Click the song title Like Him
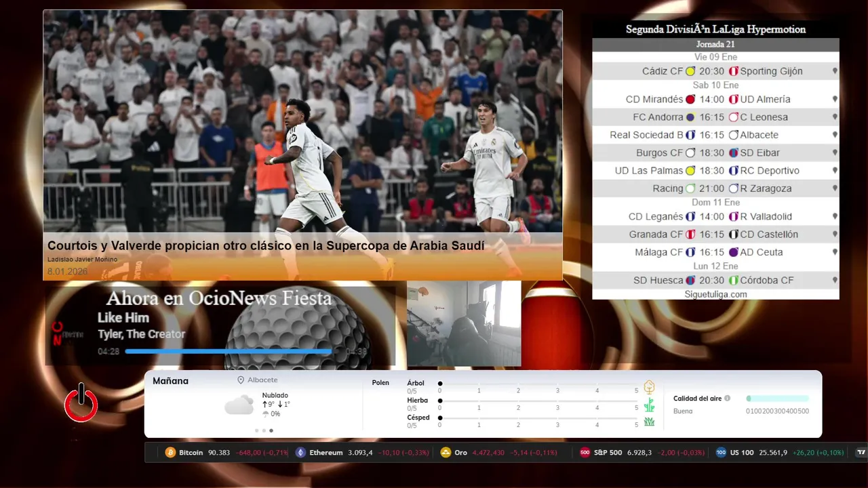The height and width of the screenshot is (488, 868). point(123,317)
